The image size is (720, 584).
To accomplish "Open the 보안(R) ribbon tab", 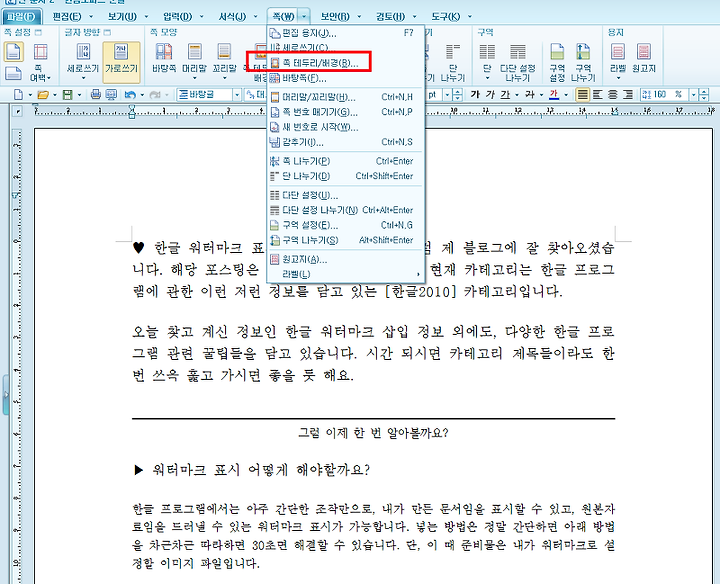I will [335, 17].
